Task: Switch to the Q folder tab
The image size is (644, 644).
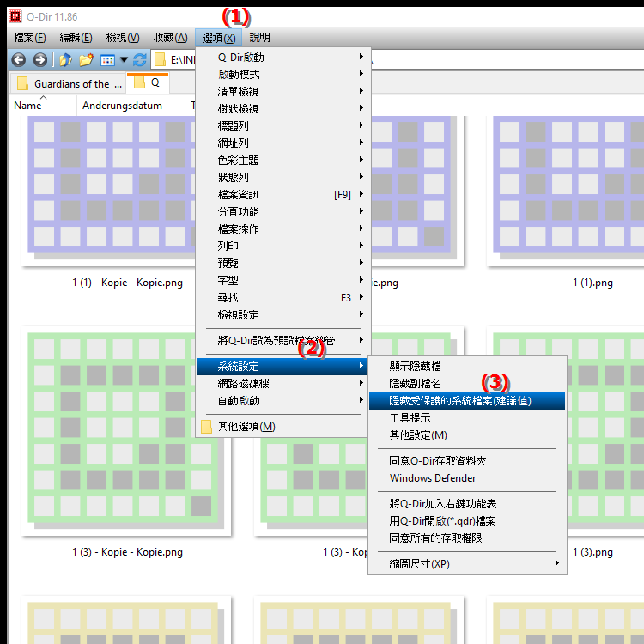Action: coord(148,83)
